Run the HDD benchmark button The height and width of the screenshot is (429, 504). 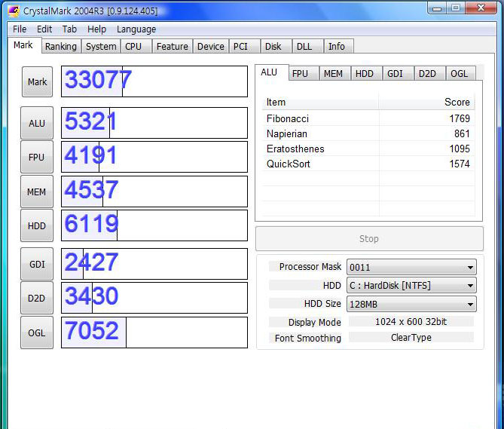coord(37,225)
